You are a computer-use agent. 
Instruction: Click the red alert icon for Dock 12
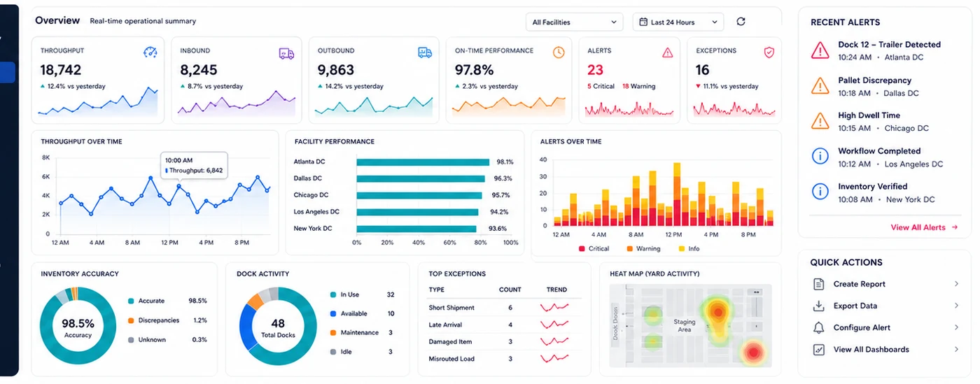pyautogui.click(x=820, y=50)
